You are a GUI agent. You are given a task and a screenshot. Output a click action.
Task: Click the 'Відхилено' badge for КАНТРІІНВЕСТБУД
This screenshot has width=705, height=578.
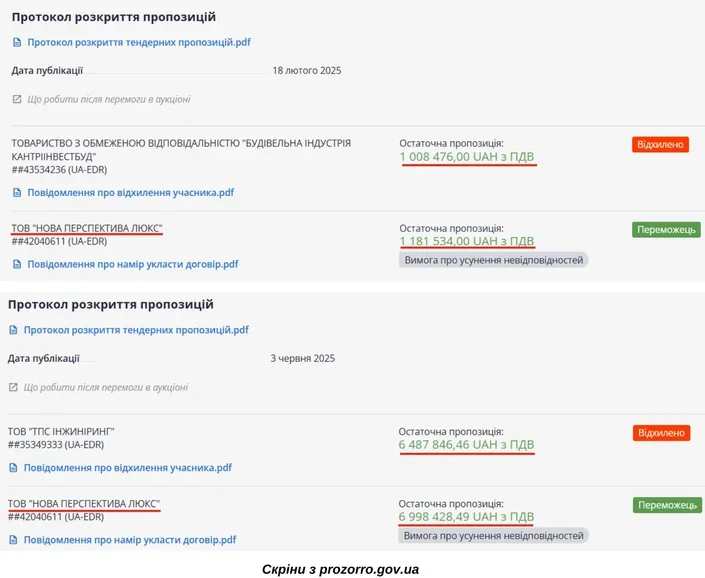(x=660, y=145)
